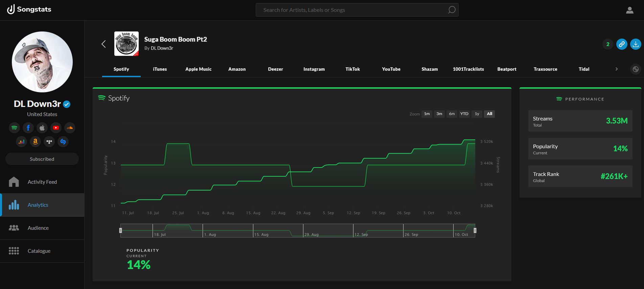This screenshot has width=644, height=289.
Task: Open the user account icon
Action: [x=629, y=10]
